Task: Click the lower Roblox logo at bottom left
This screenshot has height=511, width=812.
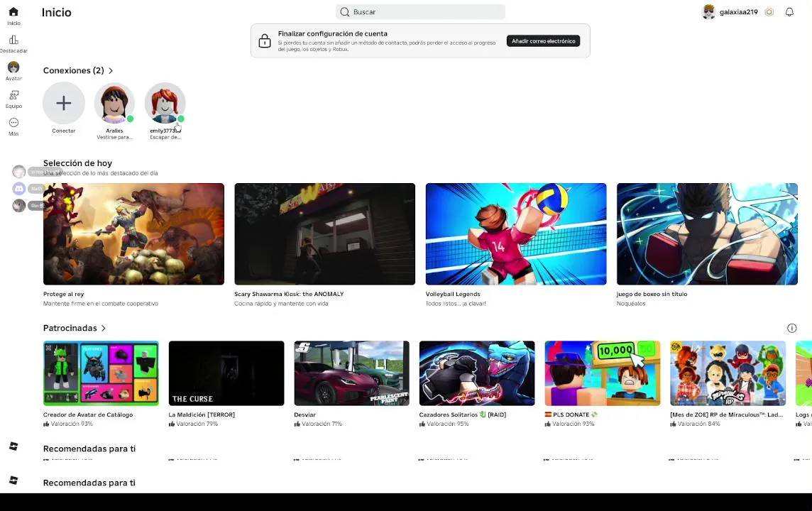Action: click(13, 480)
